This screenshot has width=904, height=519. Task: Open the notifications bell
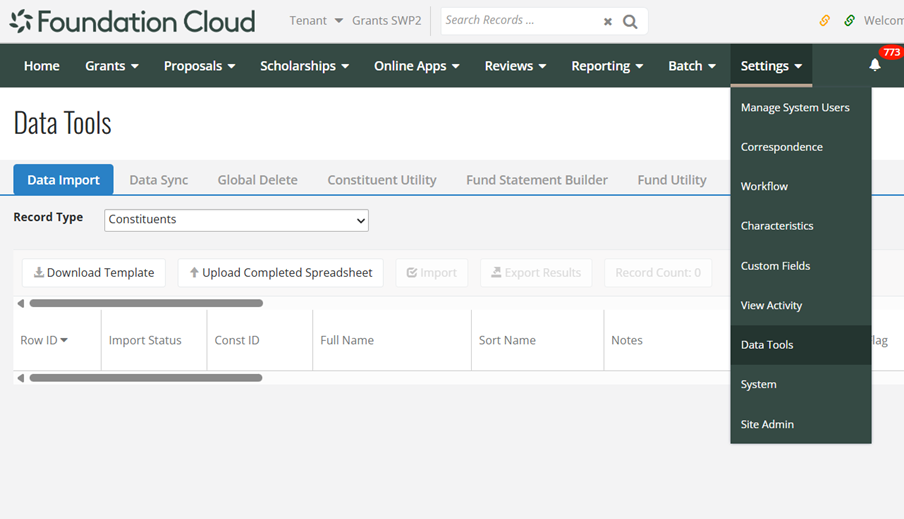875,65
